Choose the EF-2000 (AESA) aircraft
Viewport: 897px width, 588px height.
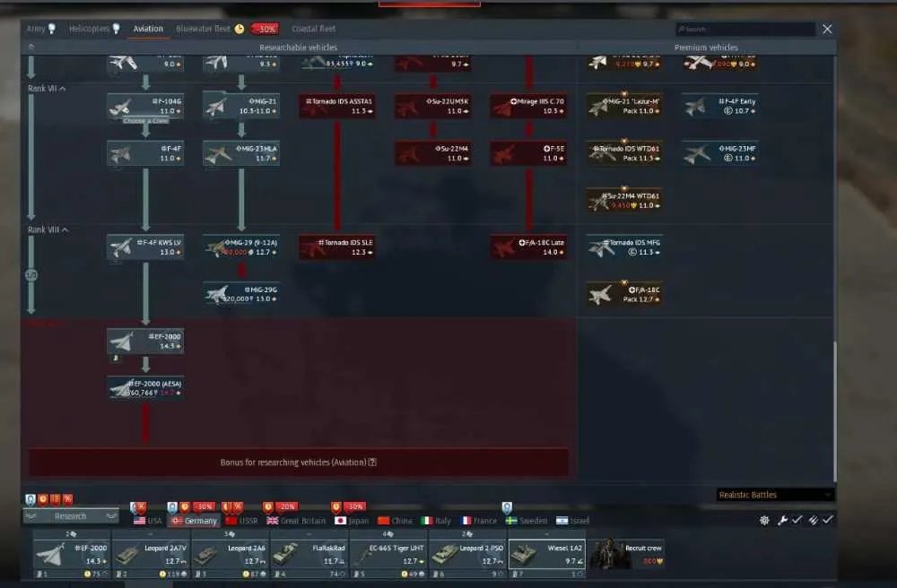click(145, 388)
